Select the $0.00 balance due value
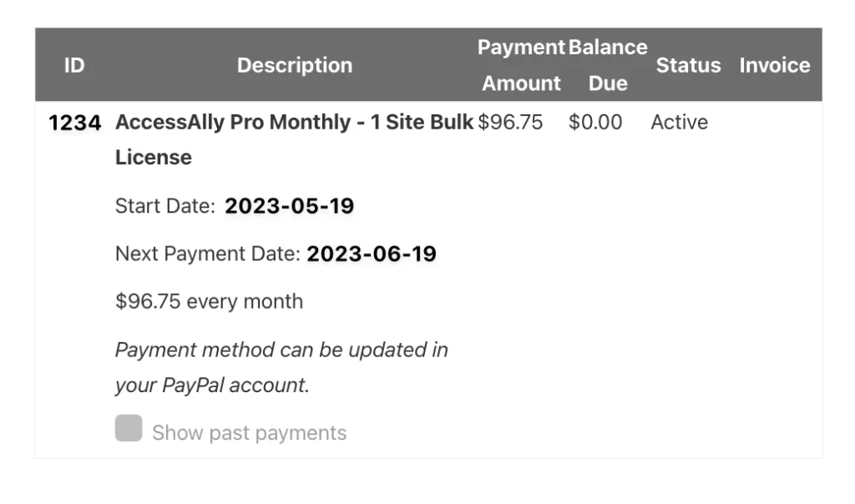This screenshot has height=504, width=855. tap(595, 122)
